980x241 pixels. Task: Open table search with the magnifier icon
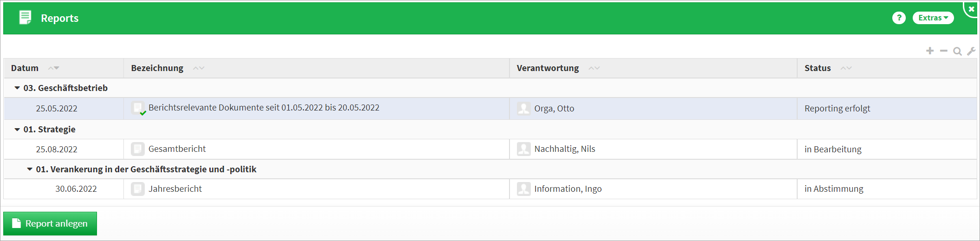point(957,51)
